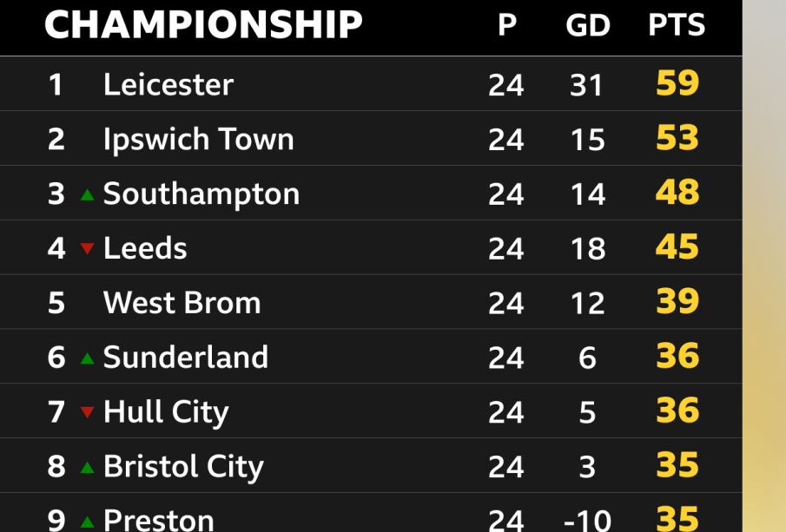The width and height of the screenshot is (786, 532).
Task: Click the CHAMPIONSHIP table heading
Action: click(203, 25)
